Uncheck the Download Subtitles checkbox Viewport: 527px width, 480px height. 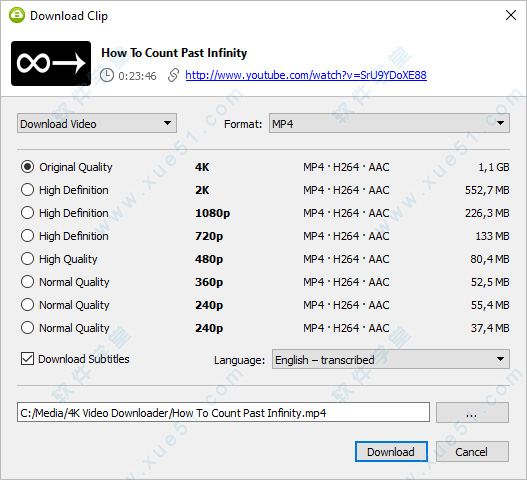click(27, 359)
